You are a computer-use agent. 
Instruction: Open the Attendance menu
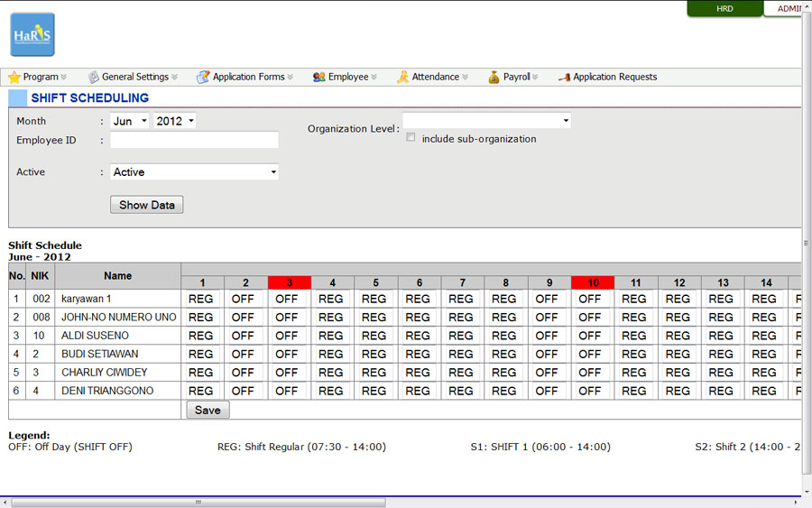pos(436,78)
